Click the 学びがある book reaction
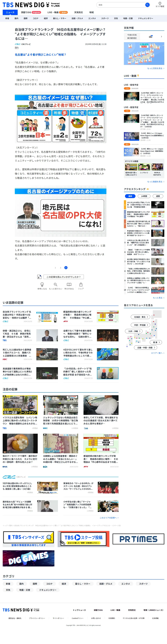 [x=69, y=286]
